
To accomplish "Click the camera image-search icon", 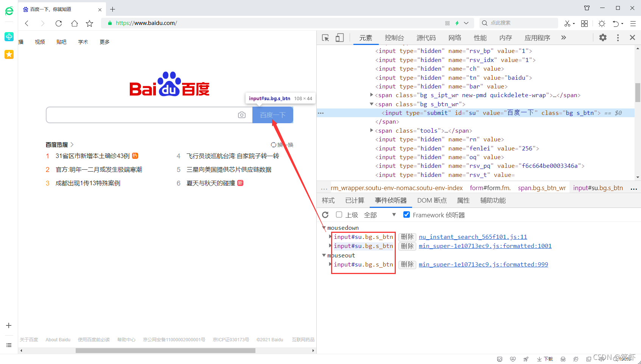I will (242, 115).
